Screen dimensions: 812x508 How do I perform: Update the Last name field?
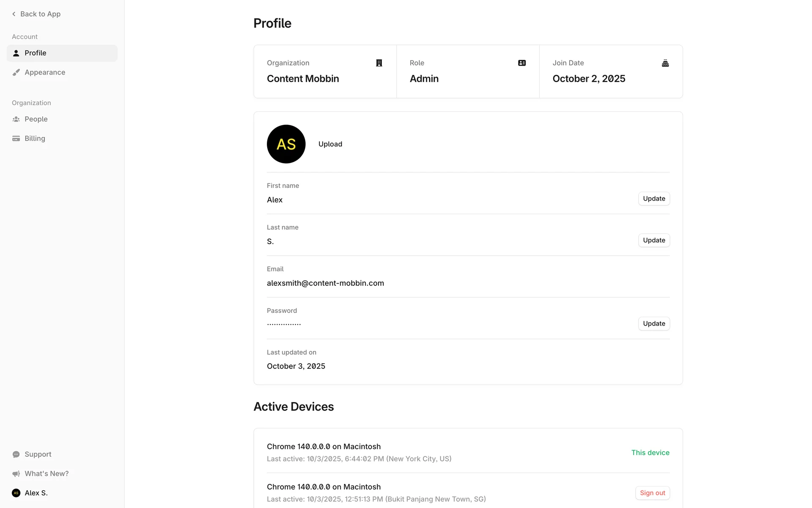[654, 240]
